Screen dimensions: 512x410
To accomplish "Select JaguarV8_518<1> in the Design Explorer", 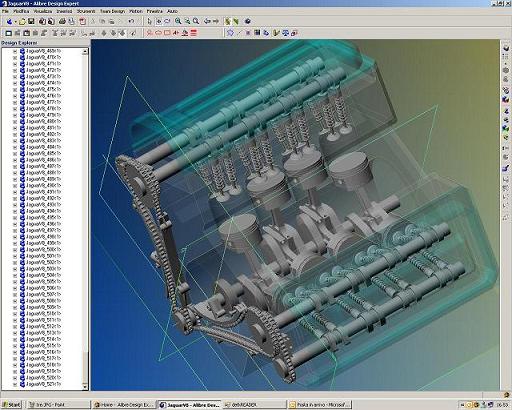I will (43, 365).
